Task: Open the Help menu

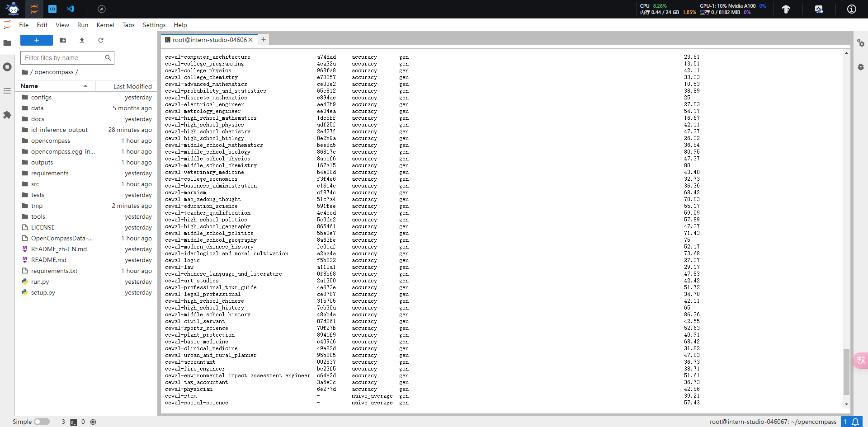Action: tap(180, 25)
